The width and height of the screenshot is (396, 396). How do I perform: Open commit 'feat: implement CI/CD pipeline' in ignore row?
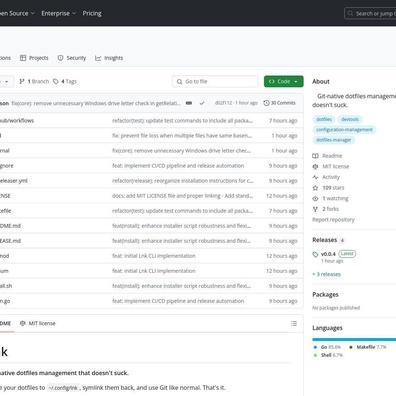(x=178, y=166)
